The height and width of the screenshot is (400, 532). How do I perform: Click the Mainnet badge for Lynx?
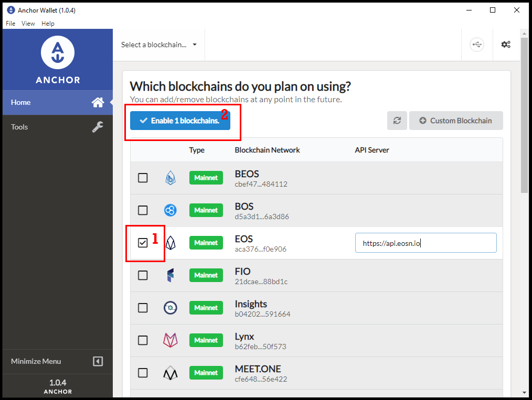coord(206,340)
